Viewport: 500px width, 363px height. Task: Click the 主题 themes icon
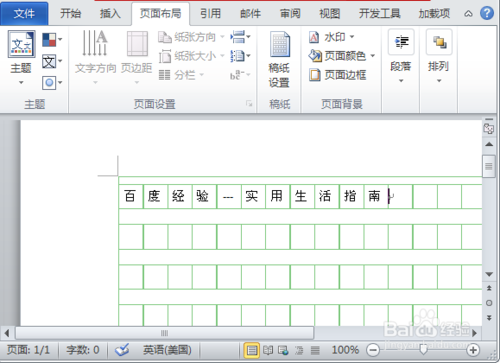(21, 45)
